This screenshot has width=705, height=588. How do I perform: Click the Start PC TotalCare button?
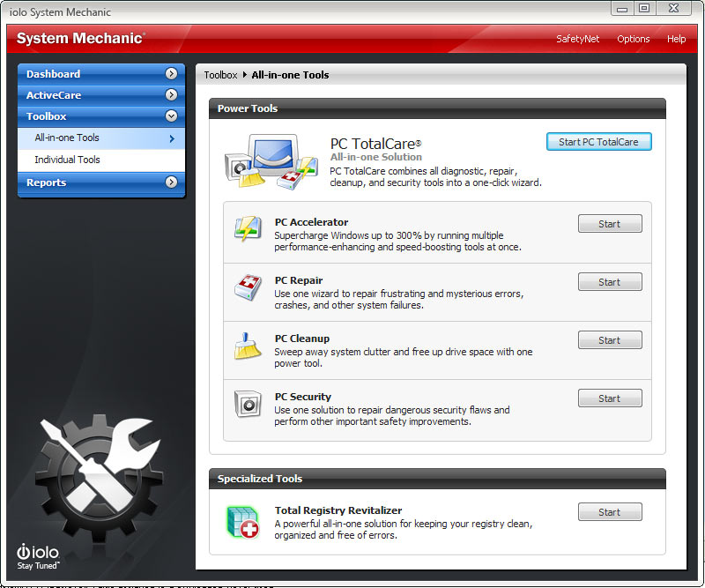tap(598, 142)
